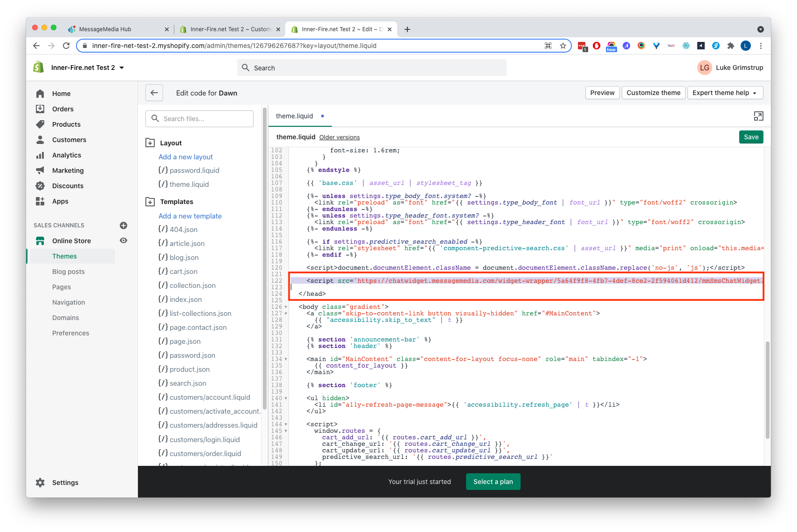
Task: Fold code at line 127
Action: point(286,314)
